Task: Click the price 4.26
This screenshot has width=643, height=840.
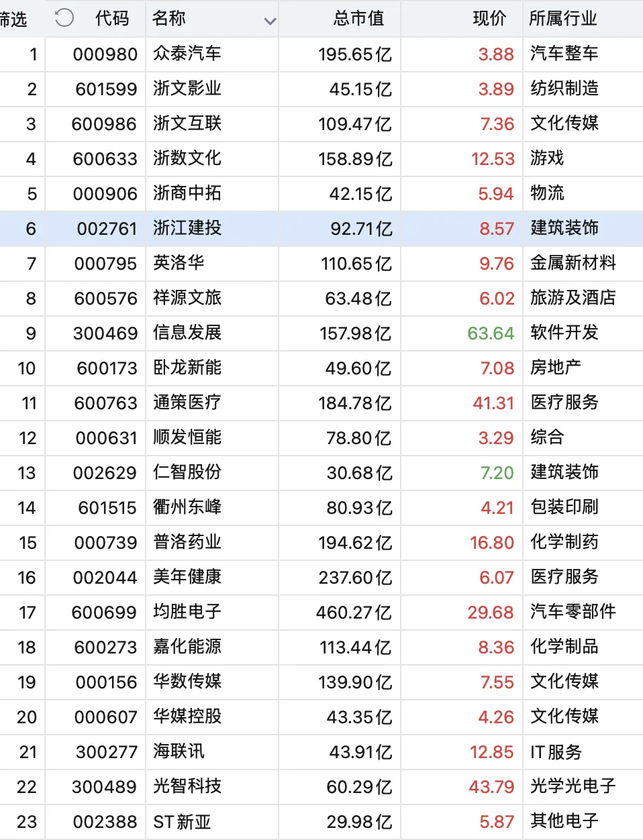Action: point(496,717)
